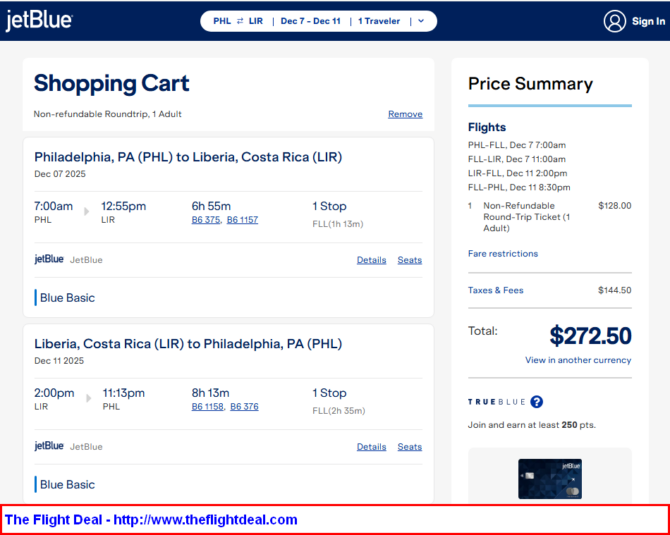
Task: Expand the trip search dropdown chevron
Action: click(421, 21)
